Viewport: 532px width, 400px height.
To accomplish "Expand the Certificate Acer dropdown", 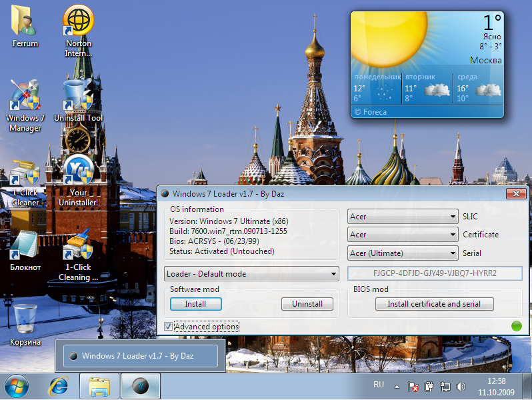I will tap(403, 235).
